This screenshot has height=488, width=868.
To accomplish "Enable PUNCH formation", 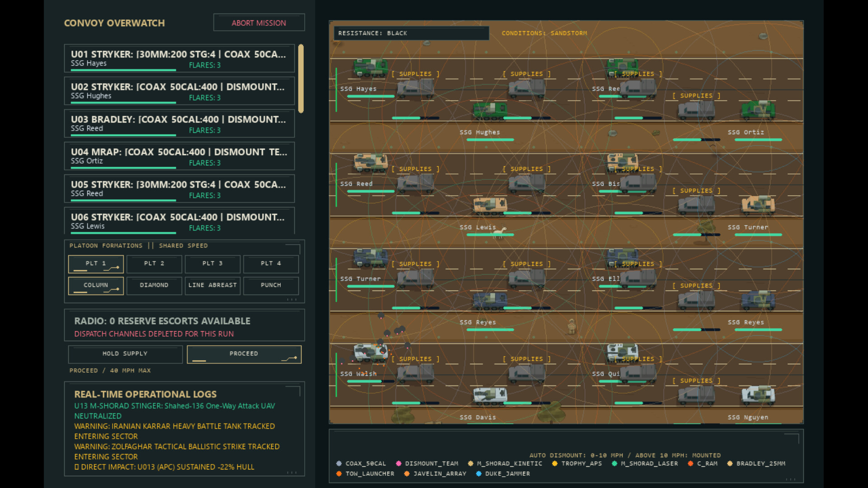I will (271, 286).
